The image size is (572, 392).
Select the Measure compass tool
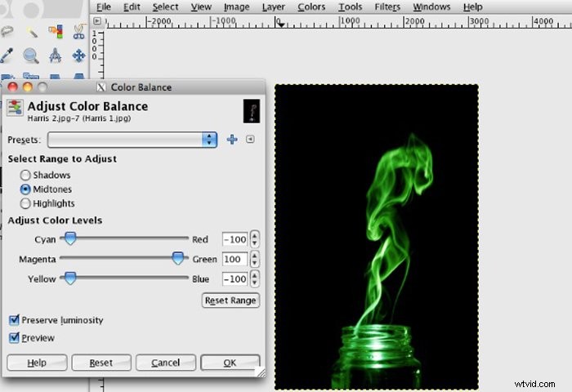pyautogui.click(x=55, y=56)
